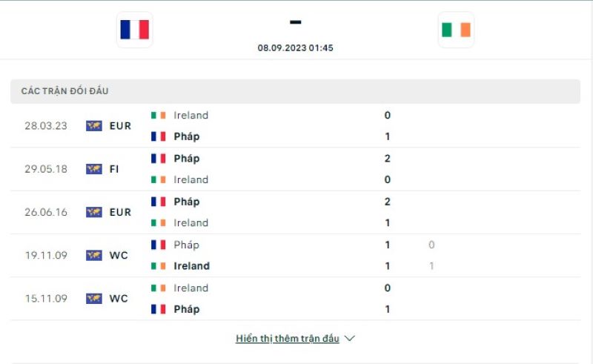Click the Ireland flag in the 28.03.23 match
Viewport: 593px width, 364px height.
coord(158,116)
